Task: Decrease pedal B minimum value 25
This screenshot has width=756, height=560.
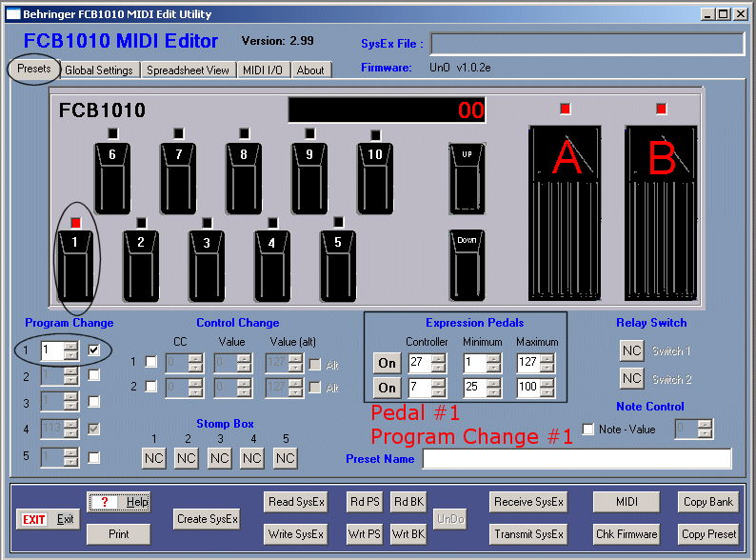Action: pyautogui.click(x=493, y=392)
